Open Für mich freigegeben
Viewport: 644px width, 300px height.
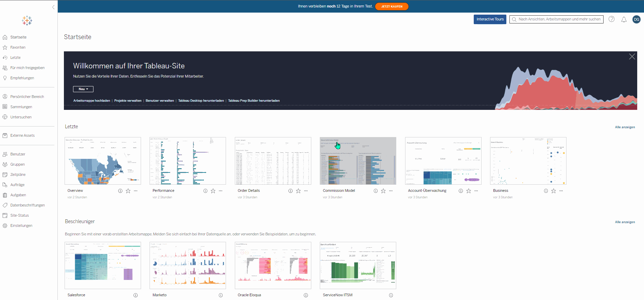(27, 68)
